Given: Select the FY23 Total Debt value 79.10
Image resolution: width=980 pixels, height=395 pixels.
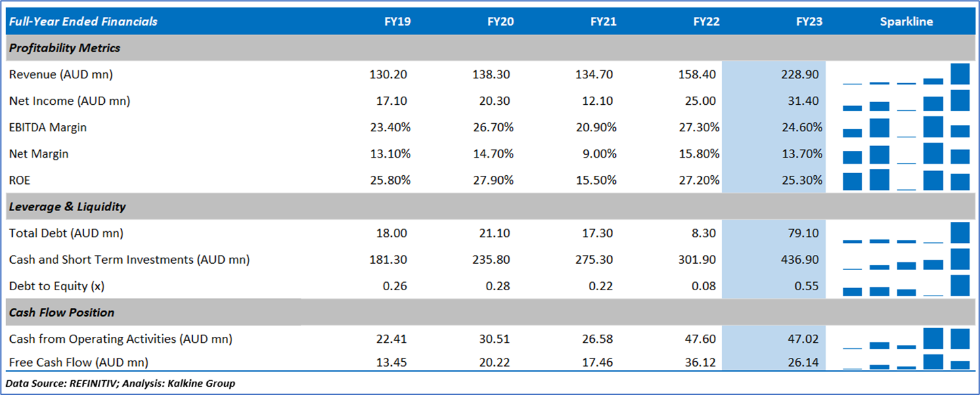Looking at the screenshot, I should [803, 233].
